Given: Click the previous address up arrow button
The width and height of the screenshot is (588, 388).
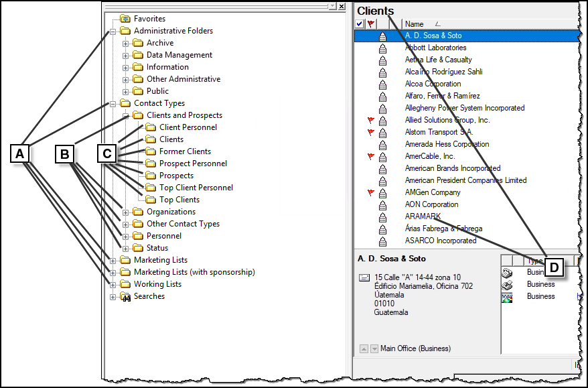Looking at the screenshot, I should tap(364, 349).
